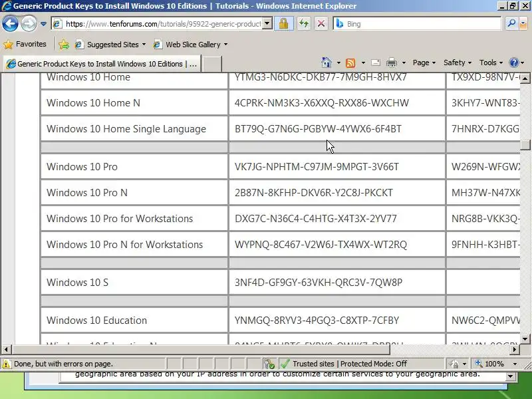Click vertical scrollbar down arrow
Screen dimensions: 532x399
point(525,338)
